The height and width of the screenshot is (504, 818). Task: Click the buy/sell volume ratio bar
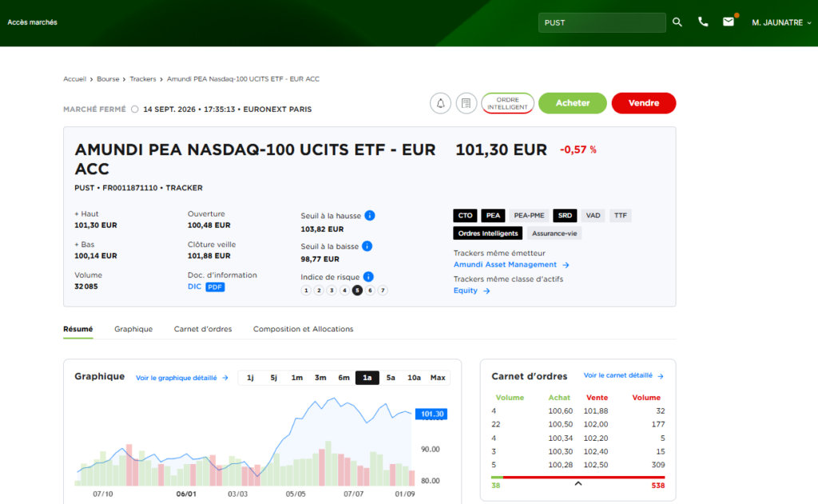(x=578, y=478)
